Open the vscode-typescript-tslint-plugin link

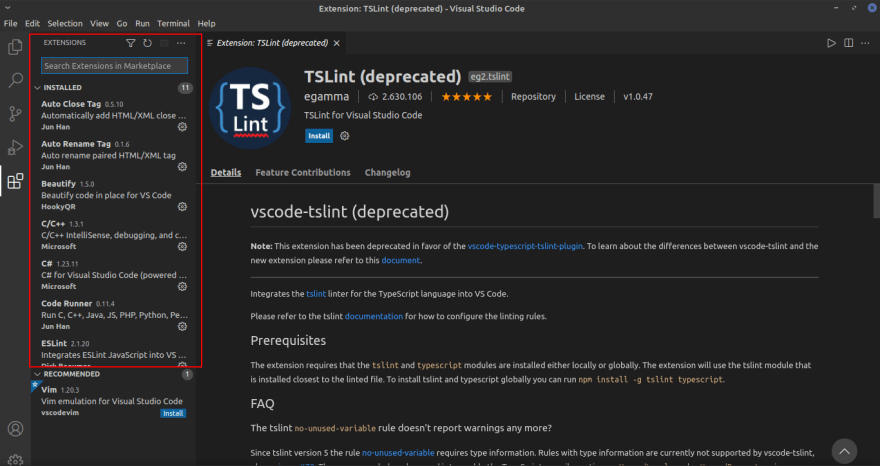[x=525, y=246]
